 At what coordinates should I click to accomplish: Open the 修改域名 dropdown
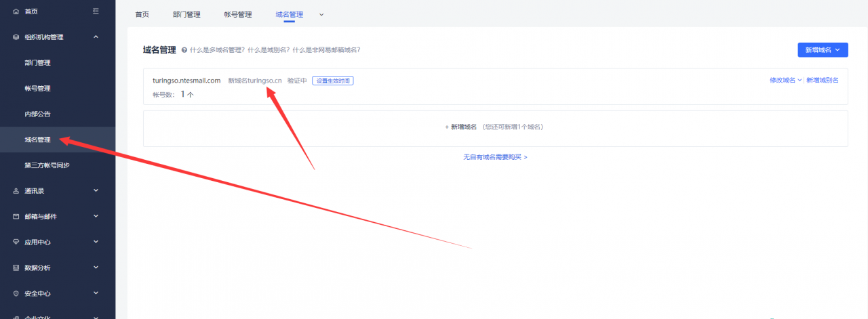click(785, 80)
